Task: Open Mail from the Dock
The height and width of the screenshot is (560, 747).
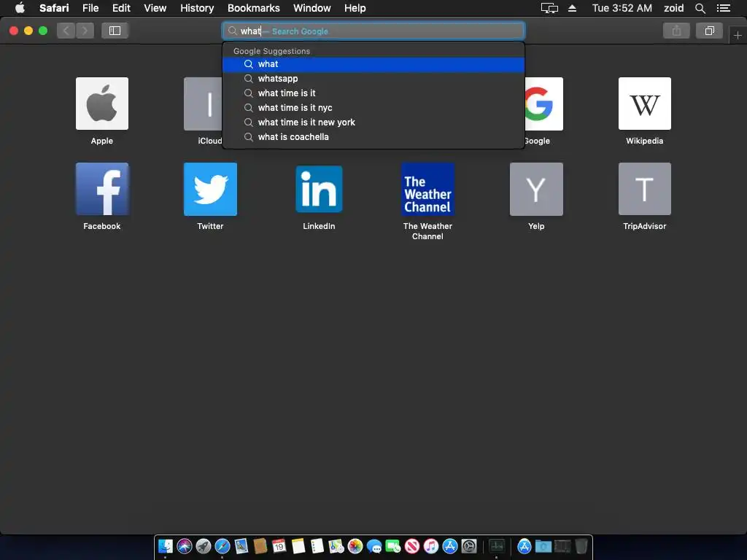Action: (x=241, y=545)
